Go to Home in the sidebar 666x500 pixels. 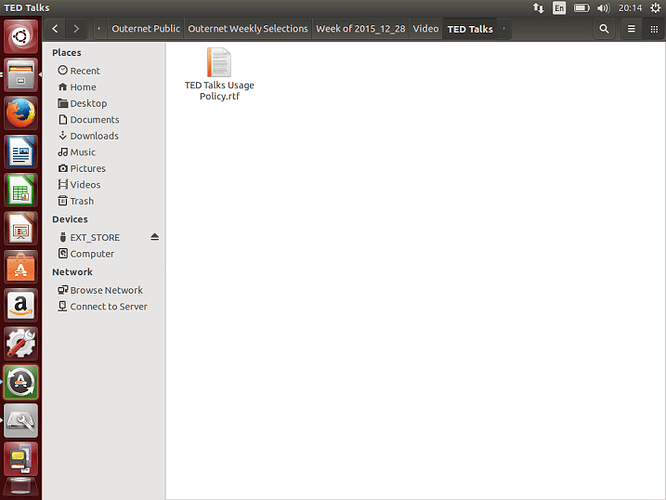point(77,87)
